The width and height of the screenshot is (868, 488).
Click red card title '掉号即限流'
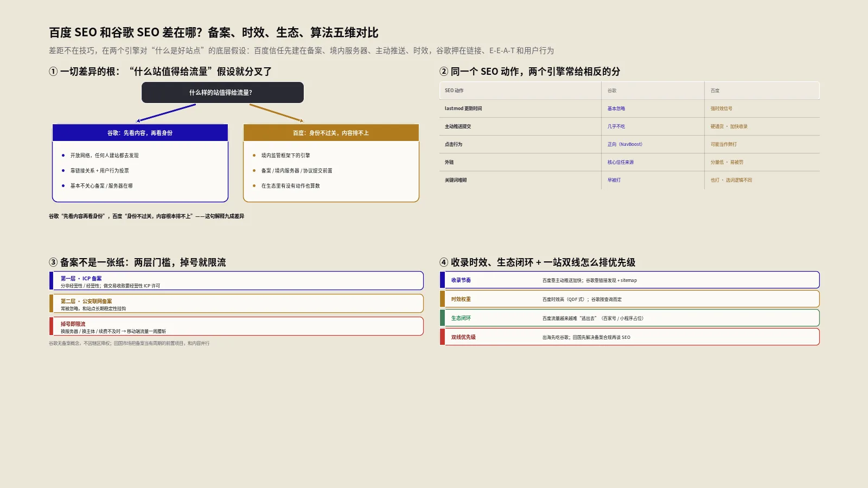click(73, 324)
